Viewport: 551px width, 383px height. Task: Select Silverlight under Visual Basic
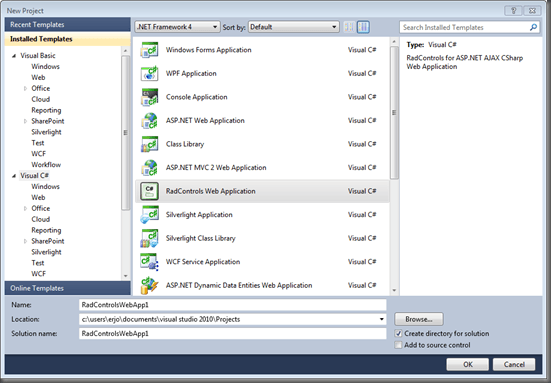coord(46,132)
